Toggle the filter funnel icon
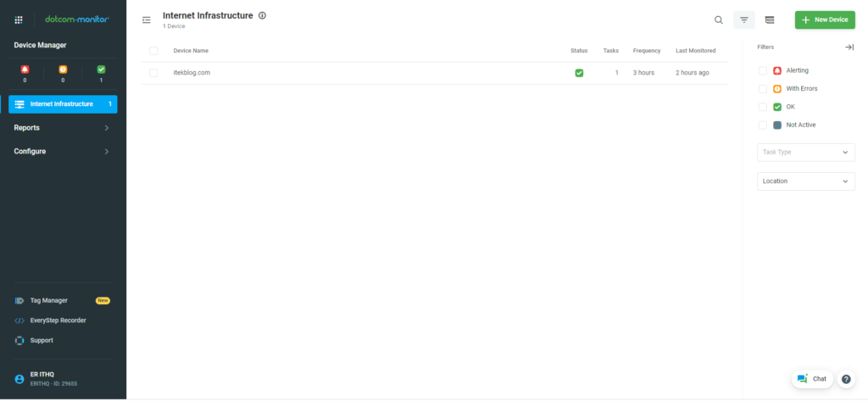 (x=744, y=20)
